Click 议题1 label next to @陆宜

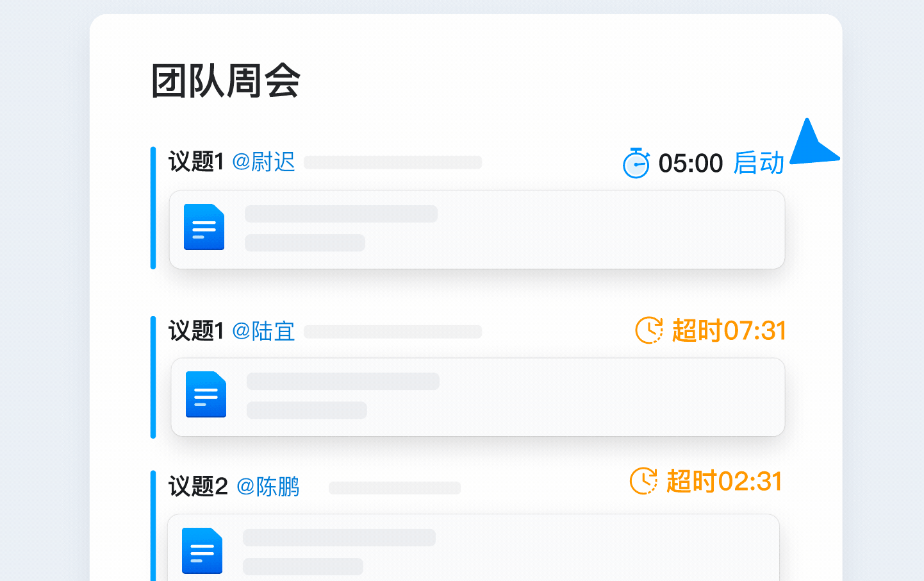[x=196, y=331]
